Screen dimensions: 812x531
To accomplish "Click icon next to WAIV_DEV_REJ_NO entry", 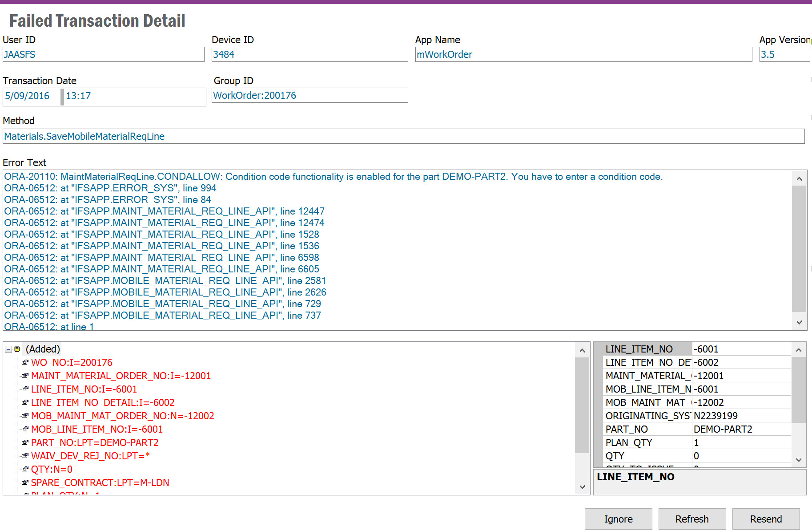I will point(25,456).
